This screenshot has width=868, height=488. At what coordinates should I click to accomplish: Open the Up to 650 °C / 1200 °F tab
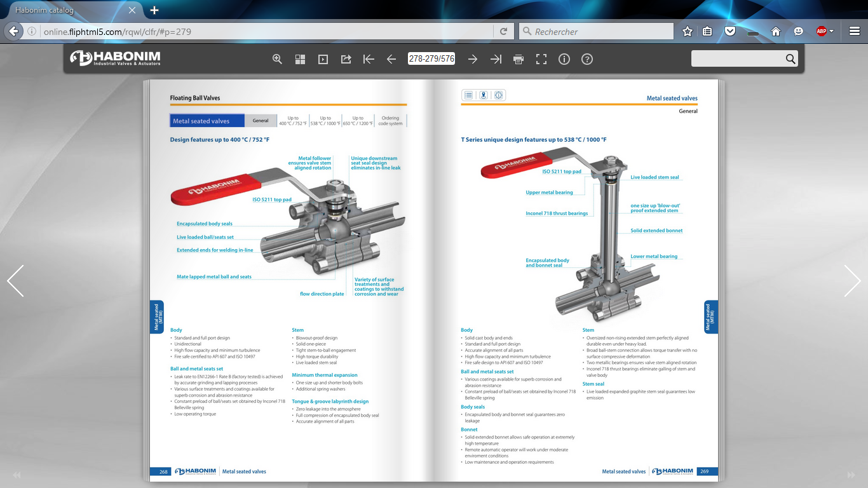point(358,121)
